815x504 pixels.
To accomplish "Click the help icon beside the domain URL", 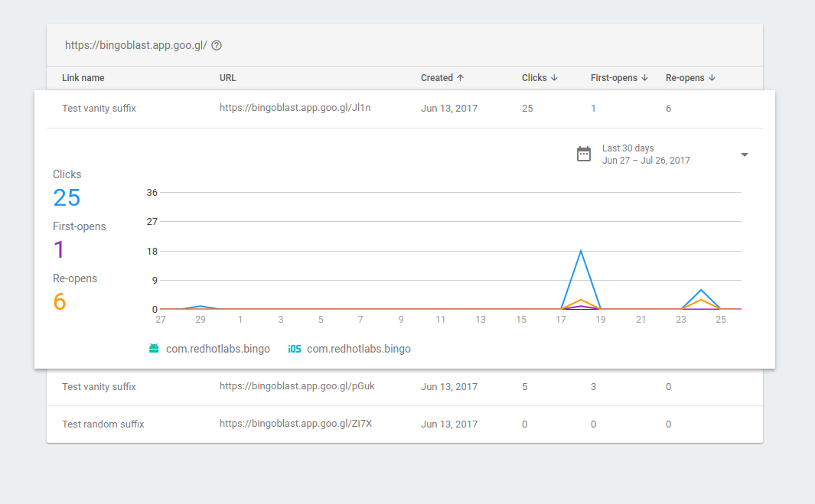I will 217,46.
